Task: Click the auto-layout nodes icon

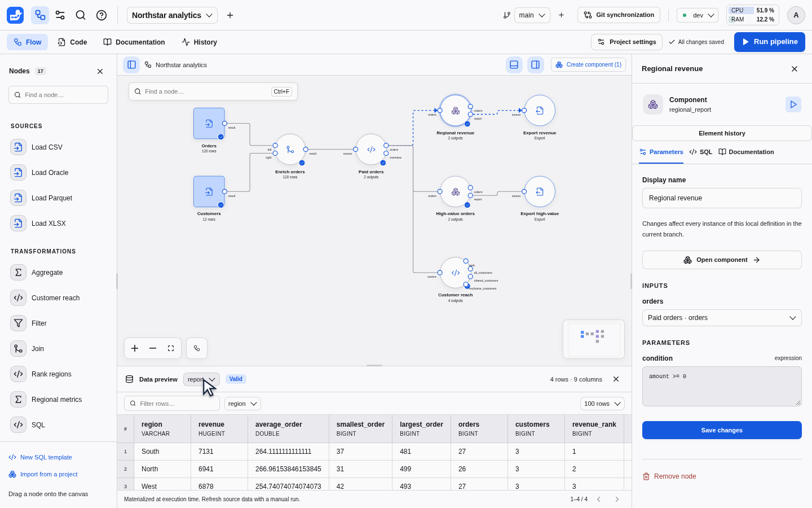Action: point(197,348)
